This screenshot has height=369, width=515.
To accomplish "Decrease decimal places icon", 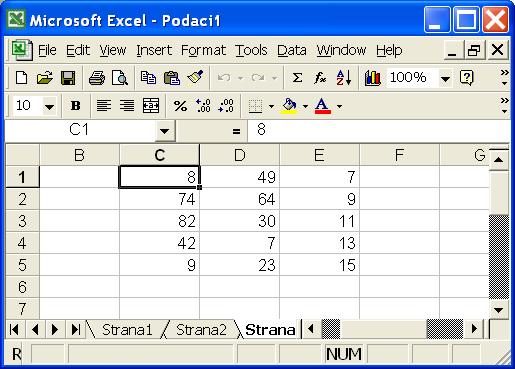I will (226, 106).
